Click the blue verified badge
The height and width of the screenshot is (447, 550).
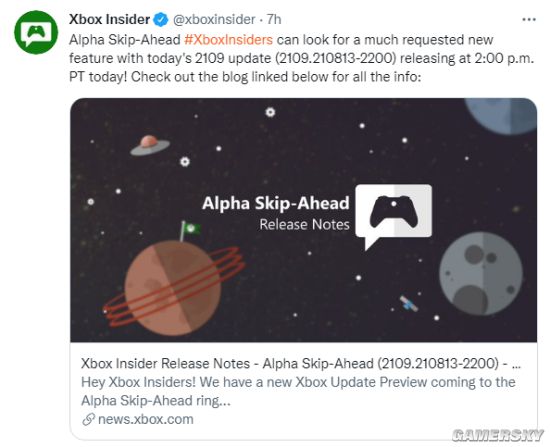coord(161,20)
